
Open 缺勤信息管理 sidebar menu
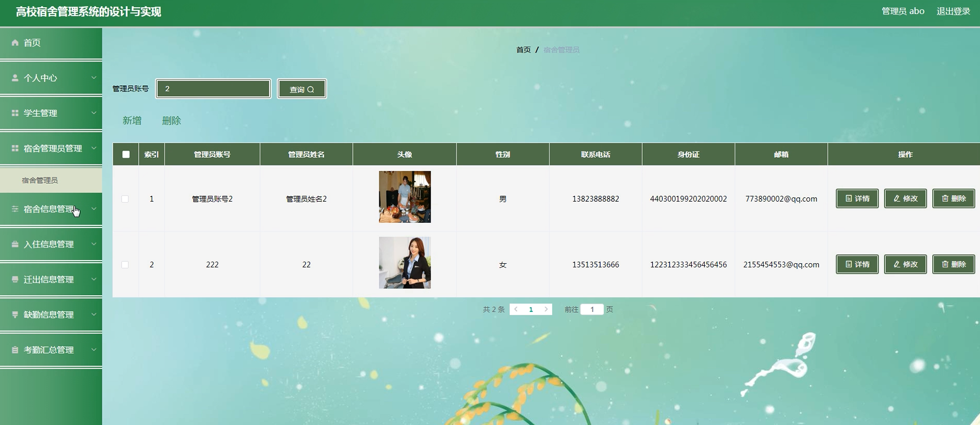tap(51, 314)
